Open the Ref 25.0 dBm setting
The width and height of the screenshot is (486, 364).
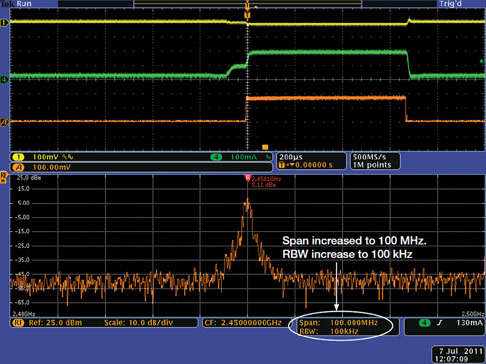tap(55, 323)
